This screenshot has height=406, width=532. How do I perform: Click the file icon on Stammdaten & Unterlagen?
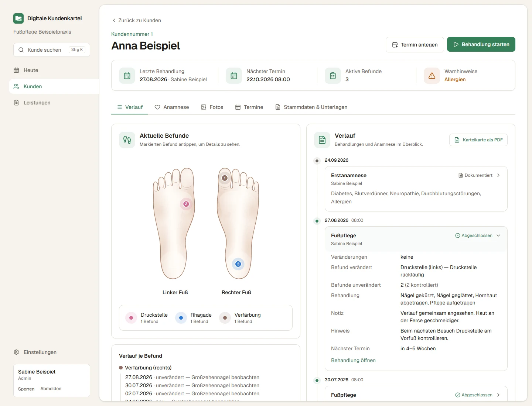pyautogui.click(x=278, y=107)
